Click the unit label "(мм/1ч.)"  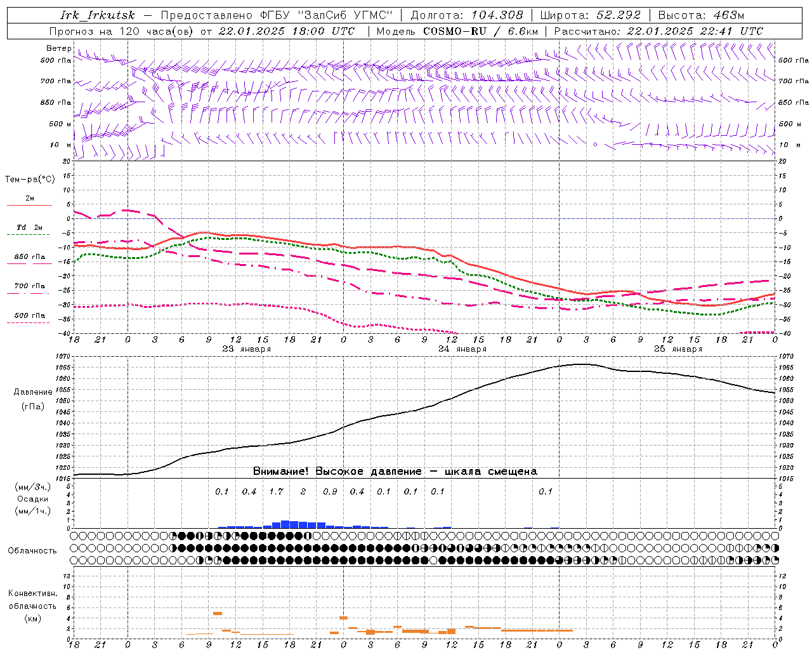pyautogui.click(x=33, y=511)
